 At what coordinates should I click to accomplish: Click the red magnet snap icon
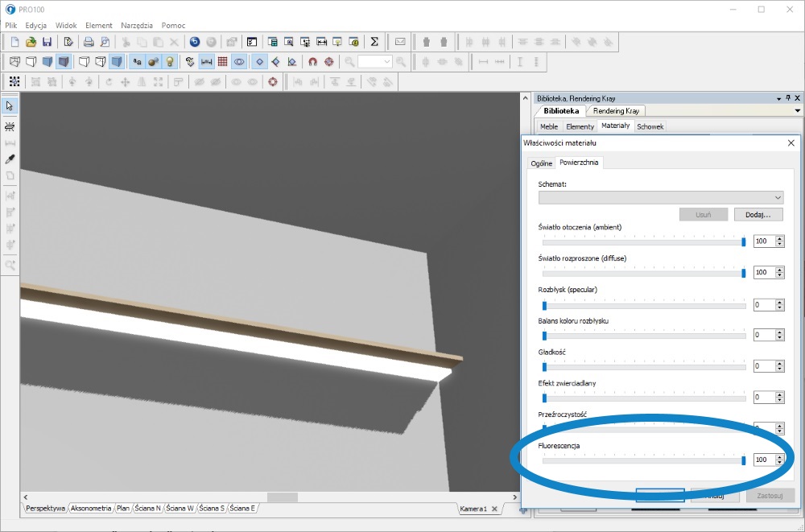click(312, 62)
